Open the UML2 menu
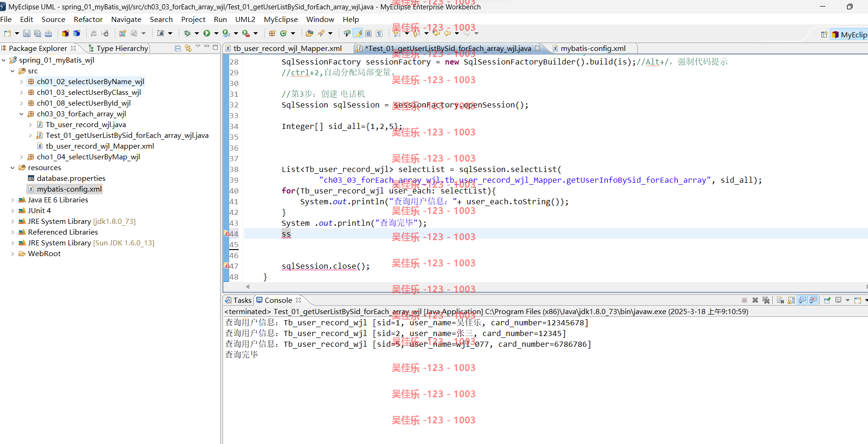This screenshot has width=868, height=444. (245, 19)
